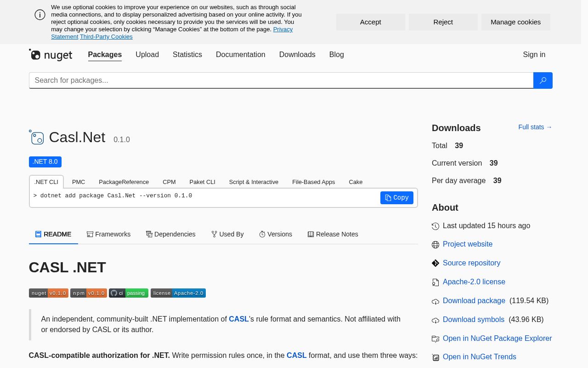
Task: Open the README tab
Action: pyautogui.click(x=53, y=234)
